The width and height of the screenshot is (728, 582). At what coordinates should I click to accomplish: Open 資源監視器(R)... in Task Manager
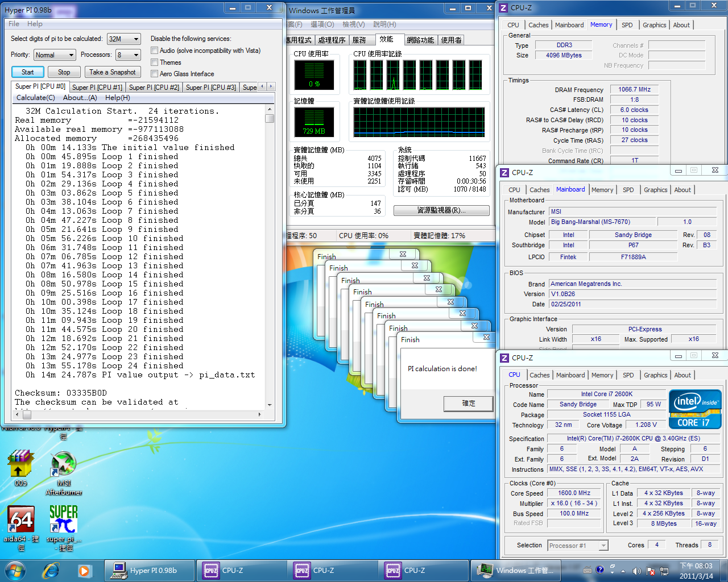click(x=441, y=210)
